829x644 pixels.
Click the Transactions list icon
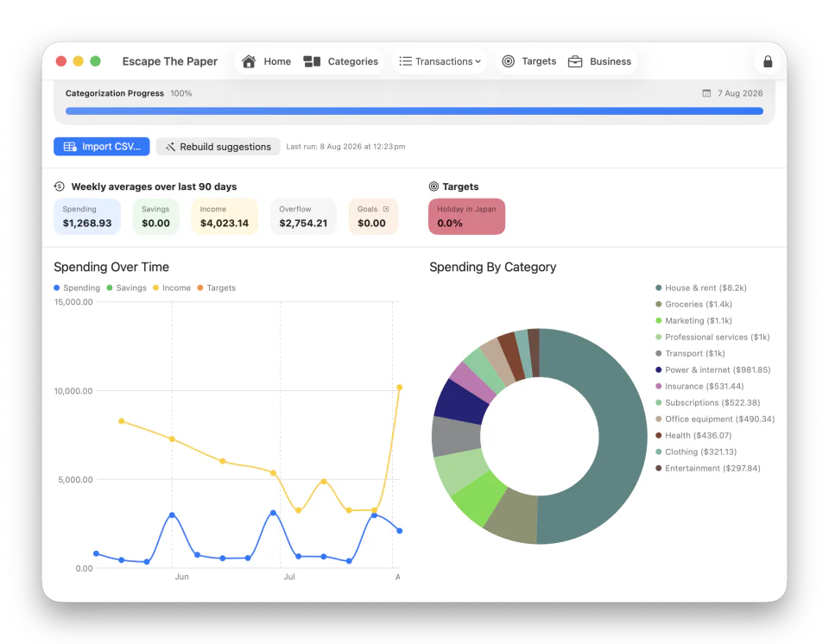[x=406, y=61]
